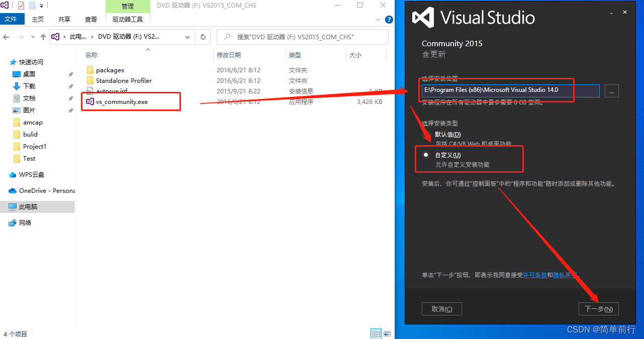Select the autorun.inf file row
This screenshot has width=644, height=339.
(234, 91)
